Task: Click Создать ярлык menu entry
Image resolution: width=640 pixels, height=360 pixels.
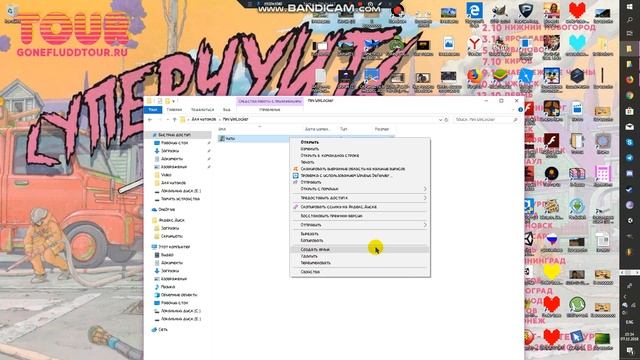Action: pos(360,249)
